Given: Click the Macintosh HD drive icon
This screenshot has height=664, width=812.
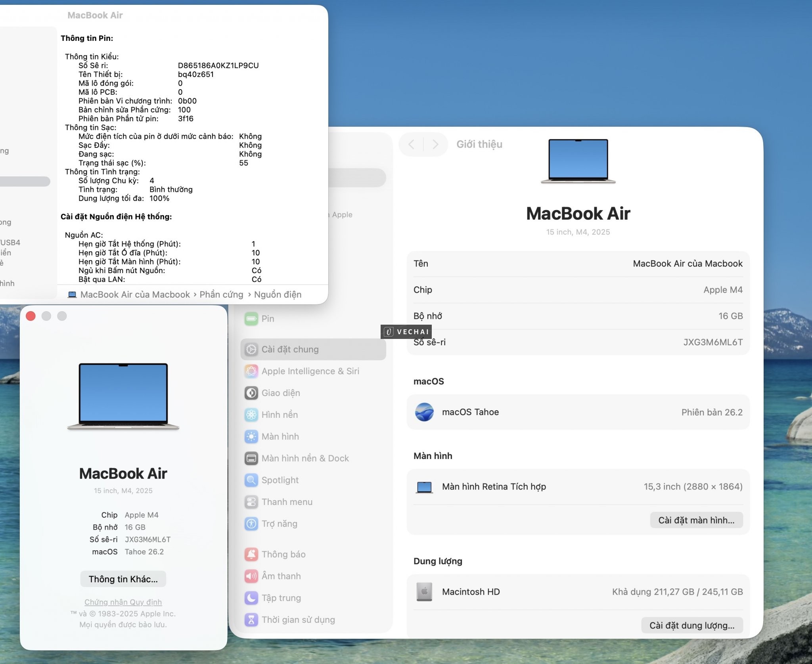Looking at the screenshot, I should 424,591.
